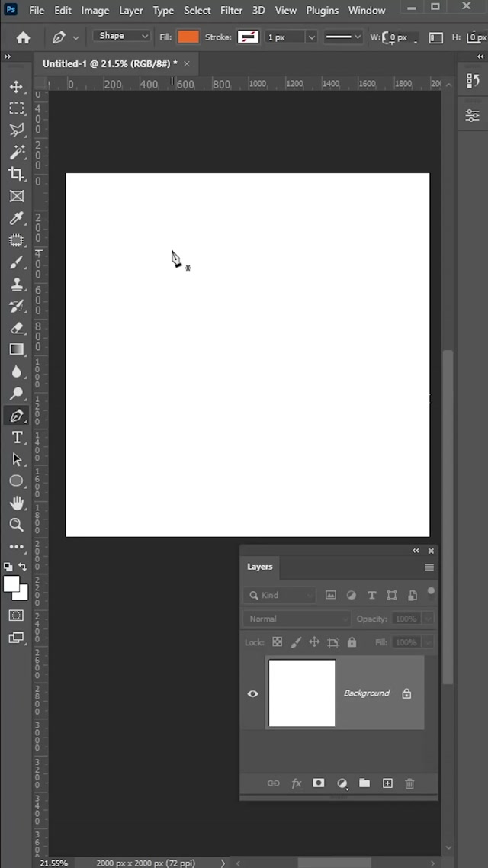
Task: Select the Type tool
Action: (17, 437)
